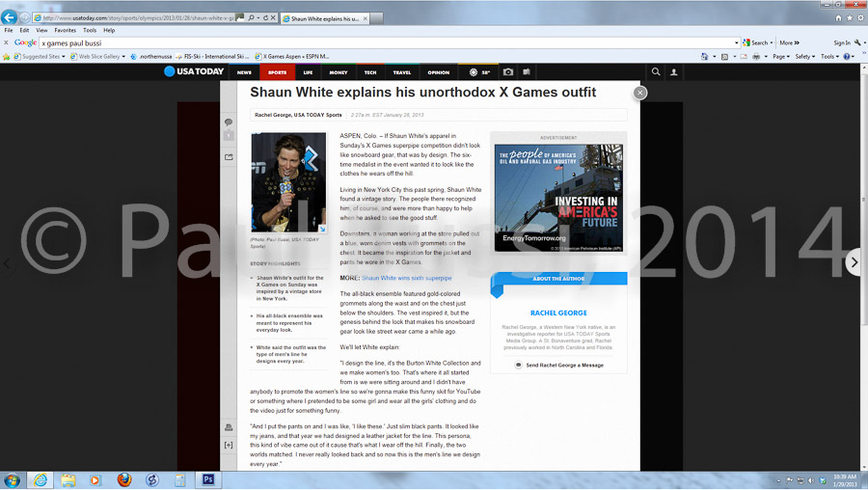This screenshot has height=490, width=868.
Task: Click the IE Help question mark icon
Action: pyautogui.click(x=847, y=57)
